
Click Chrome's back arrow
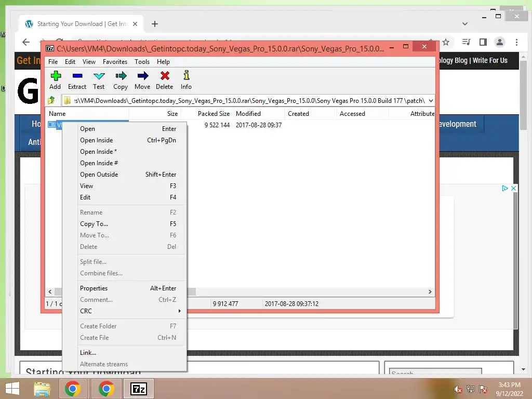point(26,42)
